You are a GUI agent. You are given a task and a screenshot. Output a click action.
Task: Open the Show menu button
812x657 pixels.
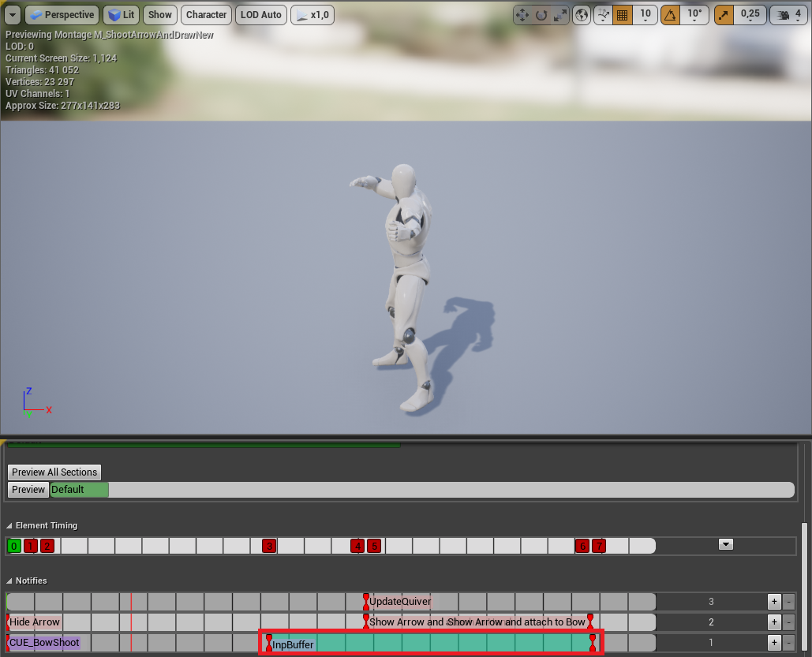pos(160,15)
